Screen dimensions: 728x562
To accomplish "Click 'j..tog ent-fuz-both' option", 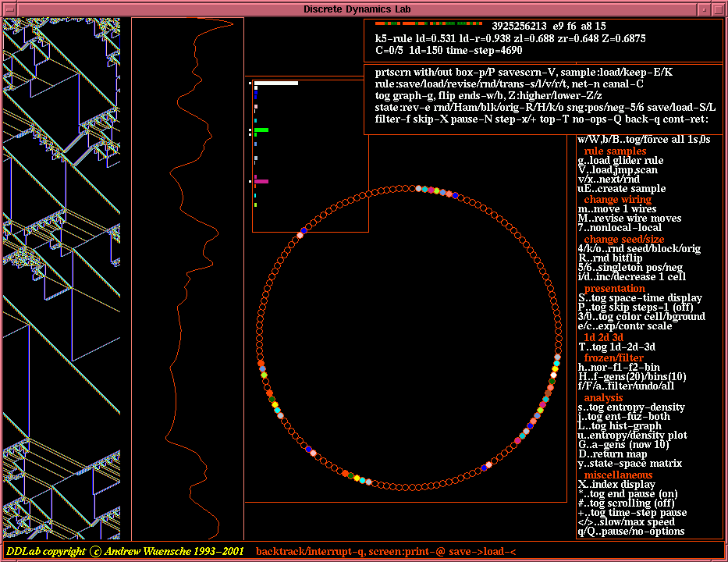I will point(624,416).
